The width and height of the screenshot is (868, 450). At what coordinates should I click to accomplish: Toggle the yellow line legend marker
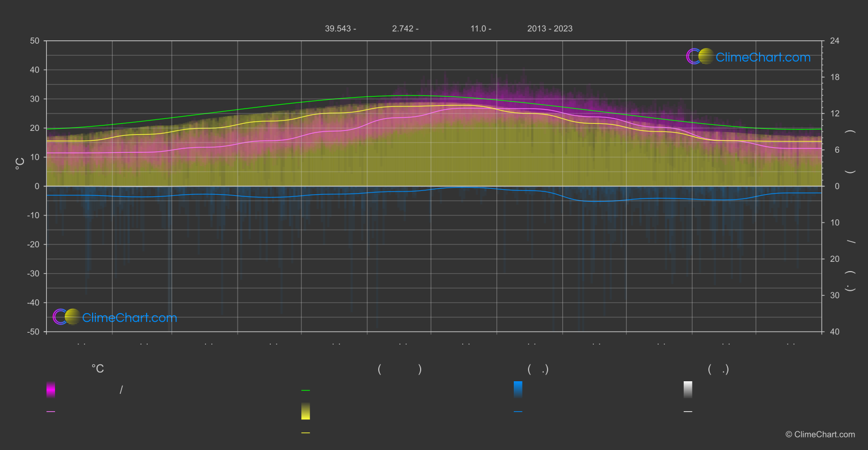click(306, 433)
